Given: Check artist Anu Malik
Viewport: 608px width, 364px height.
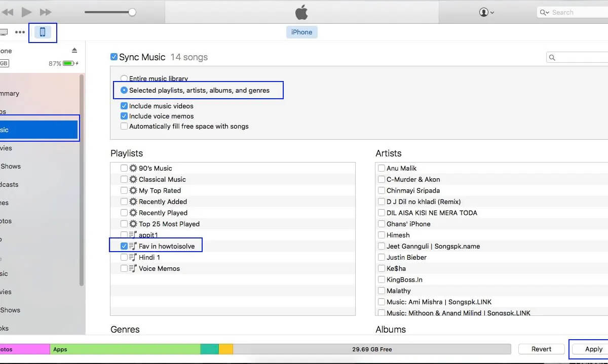Looking at the screenshot, I should pyautogui.click(x=382, y=168).
